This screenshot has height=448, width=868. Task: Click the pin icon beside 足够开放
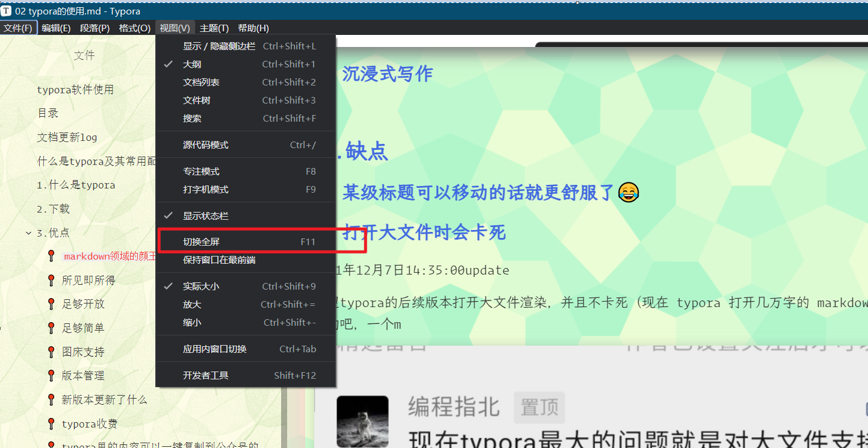(x=51, y=304)
